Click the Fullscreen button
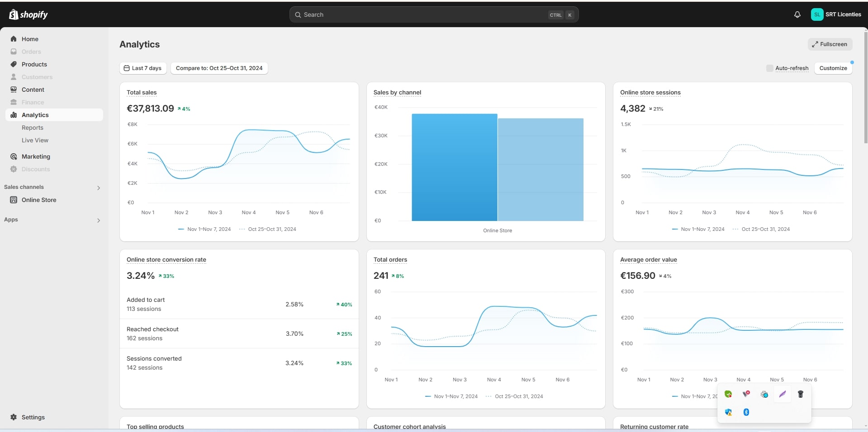This screenshot has width=868, height=432. coord(830,44)
